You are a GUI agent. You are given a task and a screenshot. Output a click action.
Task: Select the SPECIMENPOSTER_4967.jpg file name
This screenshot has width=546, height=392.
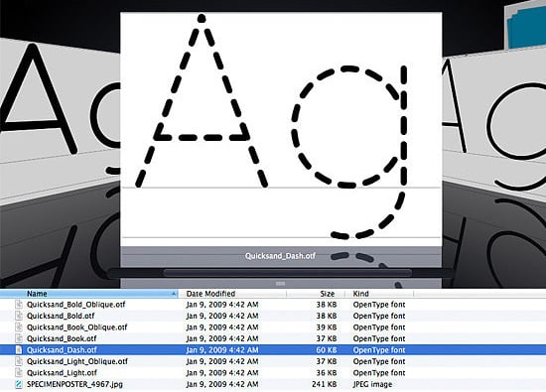74,384
